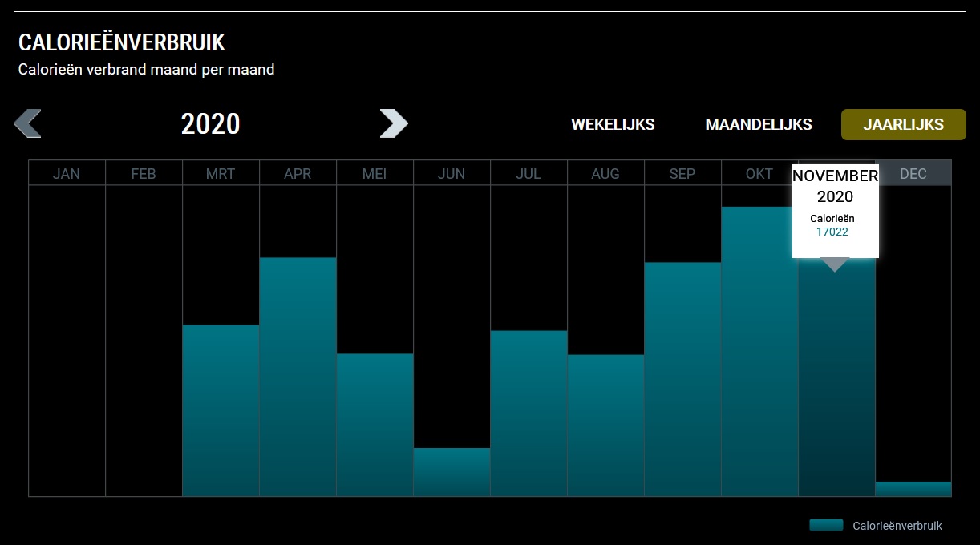Click the OKT column header
The height and width of the screenshot is (545, 980).
(759, 173)
